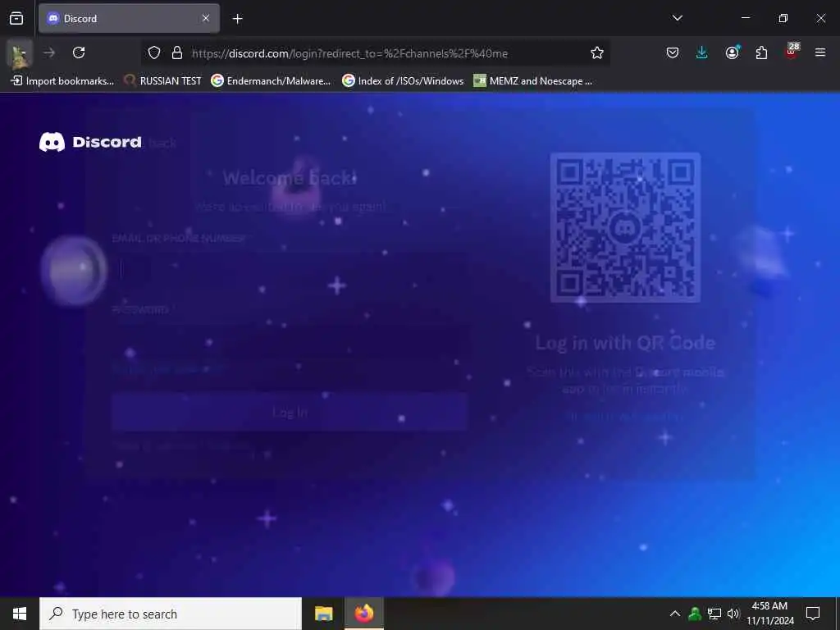Open the network status tray icon
Image resolution: width=840 pixels, height=630 pixels.
714,614
